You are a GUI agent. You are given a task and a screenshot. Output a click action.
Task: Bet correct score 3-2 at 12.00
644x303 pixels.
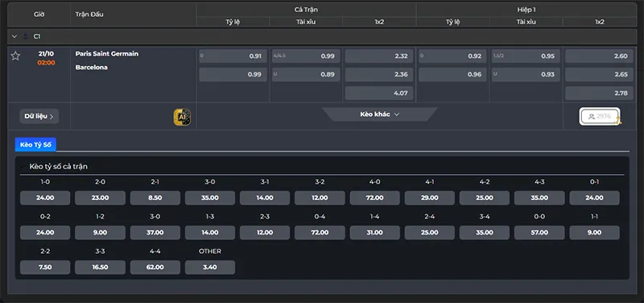(320, 197)
